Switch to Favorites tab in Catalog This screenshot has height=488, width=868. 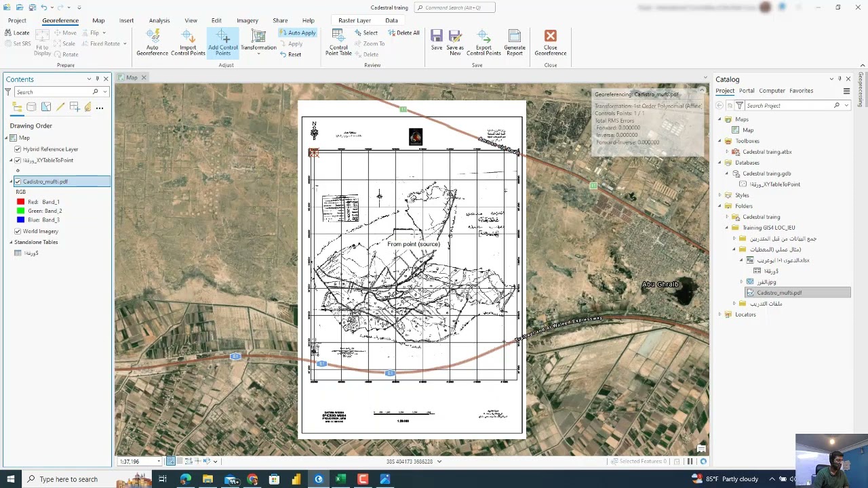coord(801,91)
